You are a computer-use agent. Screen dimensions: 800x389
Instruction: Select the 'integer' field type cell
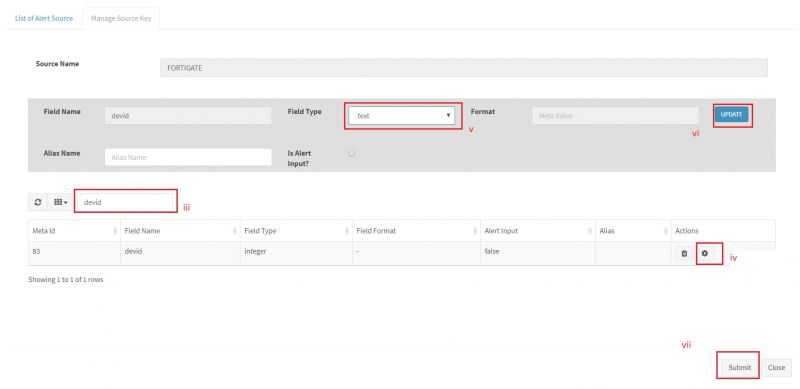click(296, 253)
